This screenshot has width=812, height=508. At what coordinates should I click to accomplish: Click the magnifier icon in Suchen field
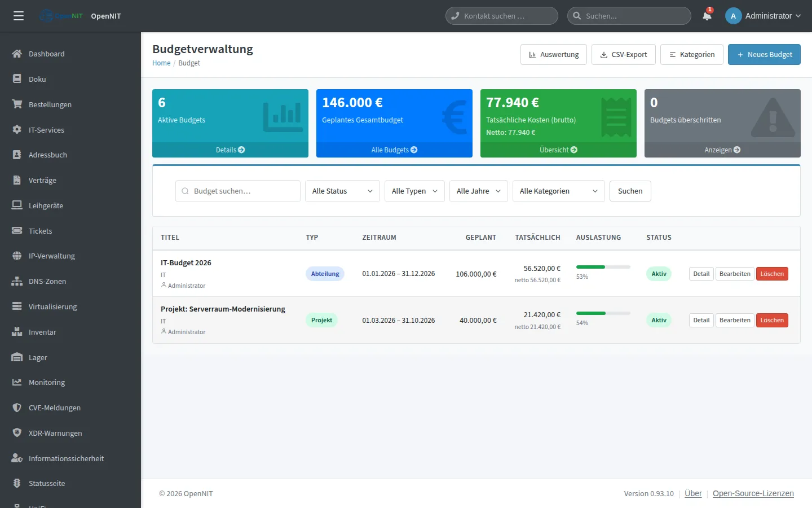577,16
